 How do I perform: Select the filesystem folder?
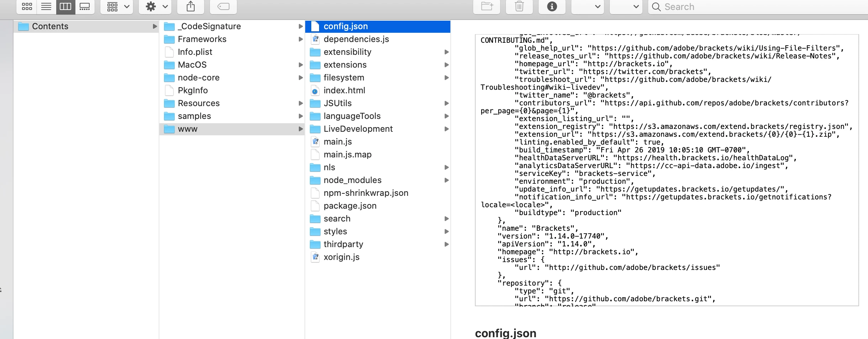pyautogui.click(x=378, y=78)
